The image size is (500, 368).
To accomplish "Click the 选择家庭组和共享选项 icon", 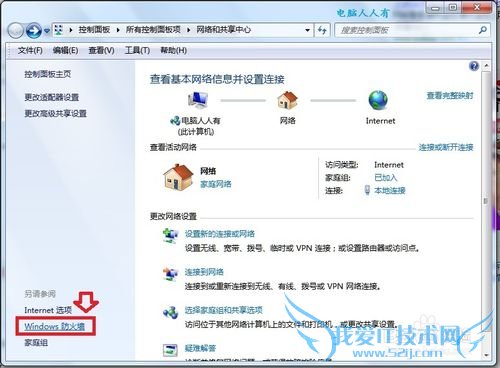I will coord(171,312).
